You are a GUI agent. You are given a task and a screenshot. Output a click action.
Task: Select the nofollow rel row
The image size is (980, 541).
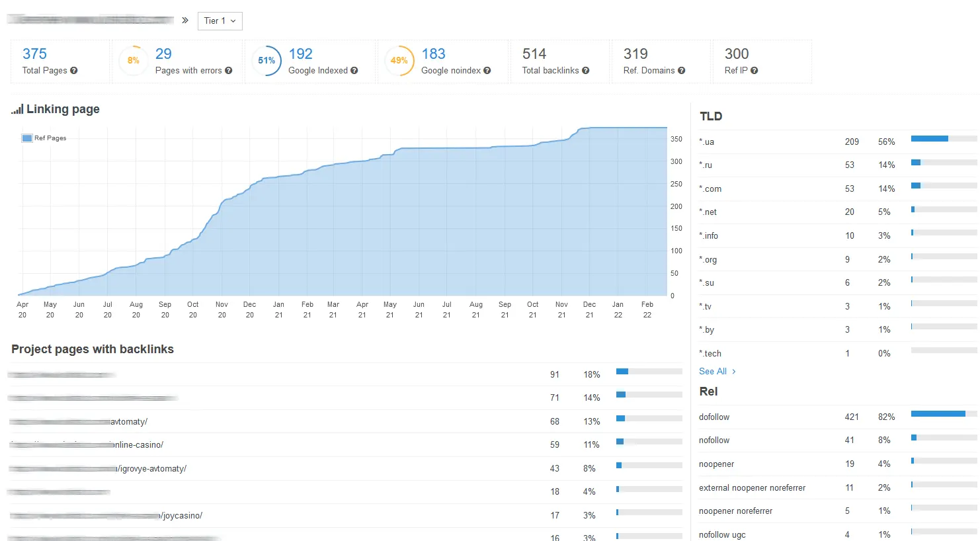click(838, 440)
